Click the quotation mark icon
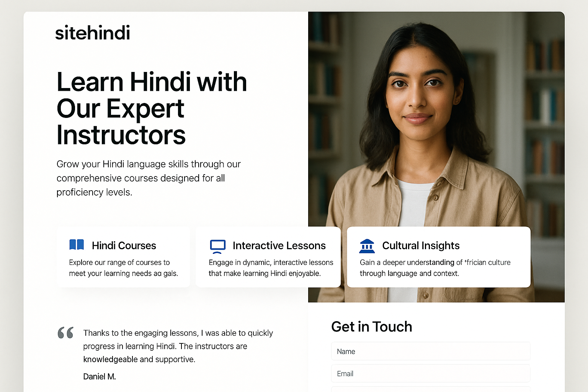This screenshot has height=392, width=588. [x=65, y=333]
